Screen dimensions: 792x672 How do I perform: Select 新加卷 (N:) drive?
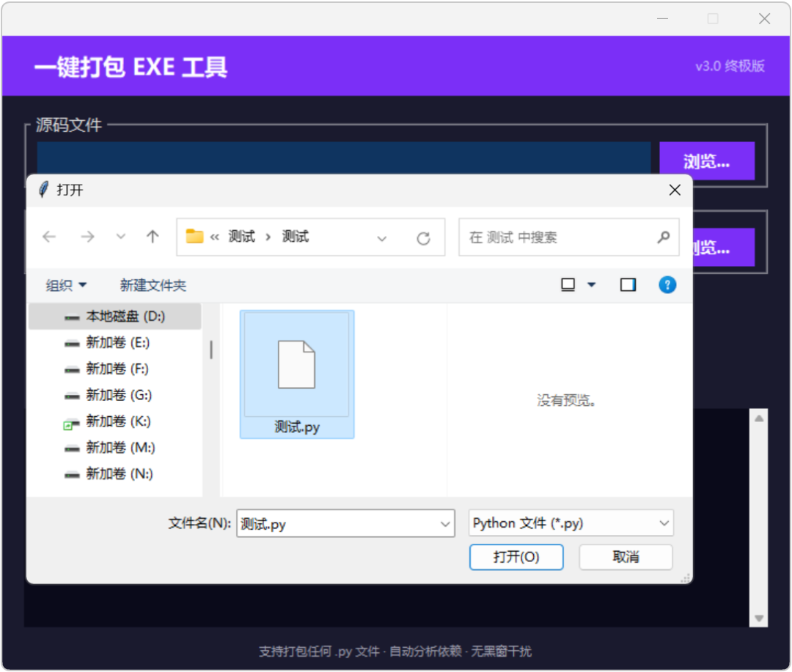point(115,474)
